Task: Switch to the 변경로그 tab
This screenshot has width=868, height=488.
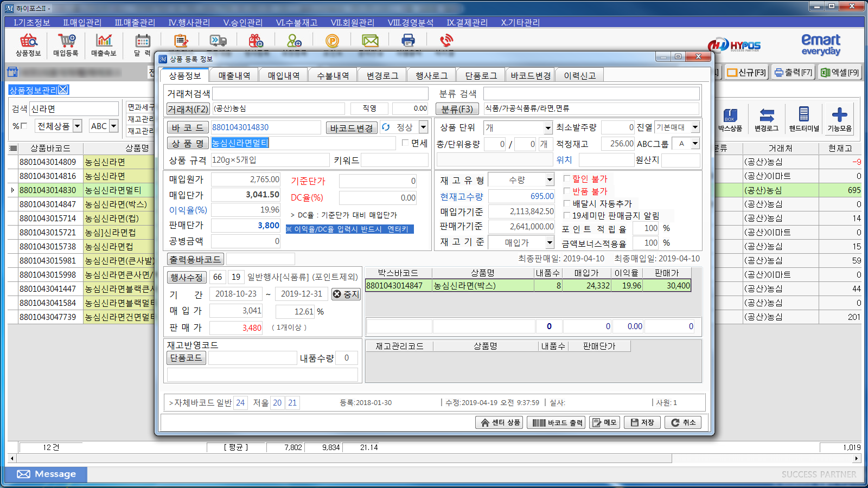Action: point(382,75)
